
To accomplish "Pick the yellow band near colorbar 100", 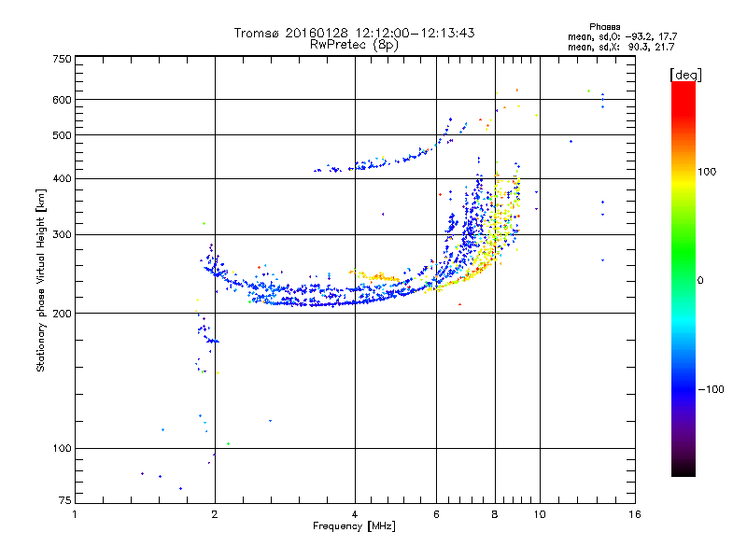I will pos(684,181).
